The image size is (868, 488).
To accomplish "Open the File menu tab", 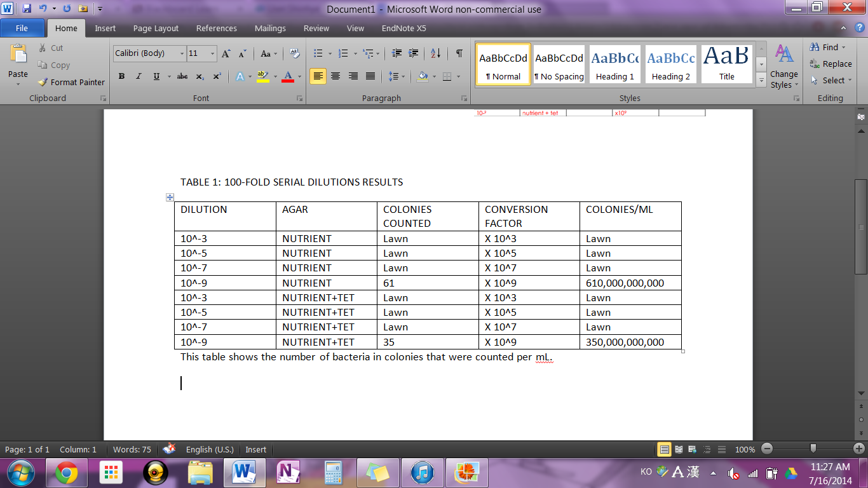I will [22, 28].
